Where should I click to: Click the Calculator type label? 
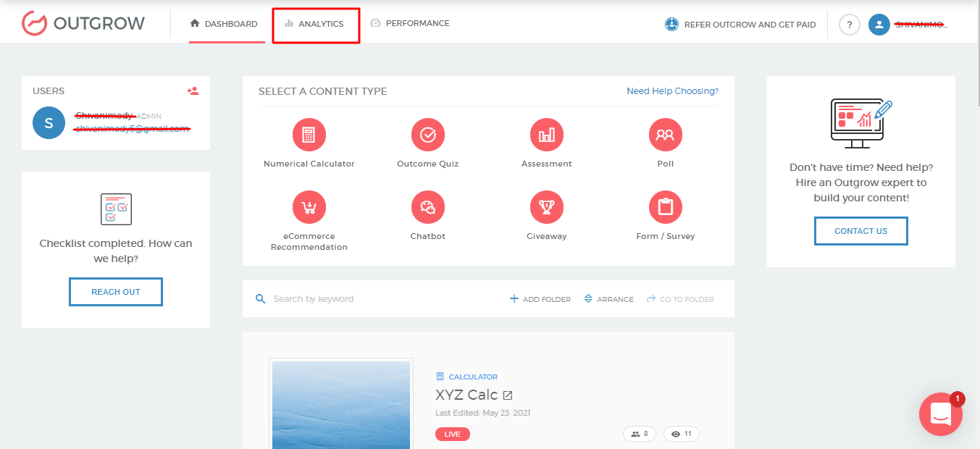pyautogui.click(x=466, y=377)
